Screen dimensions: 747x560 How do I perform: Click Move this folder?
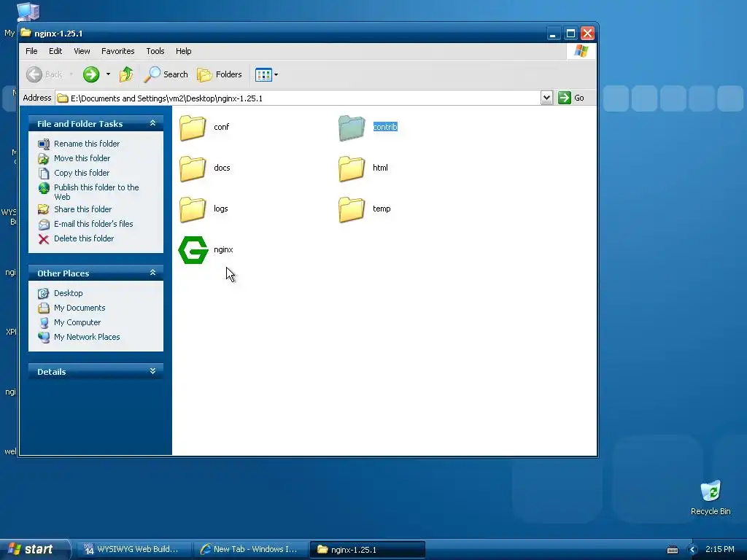coord(82,158)
